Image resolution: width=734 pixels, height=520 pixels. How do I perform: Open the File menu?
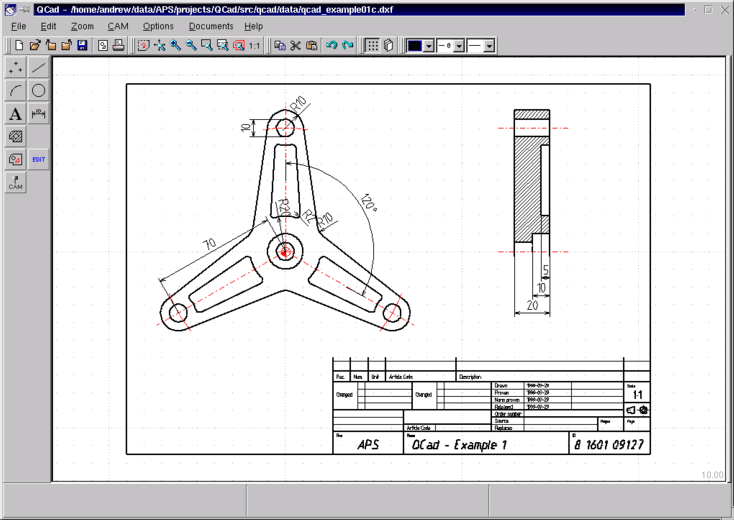(19, 26)
